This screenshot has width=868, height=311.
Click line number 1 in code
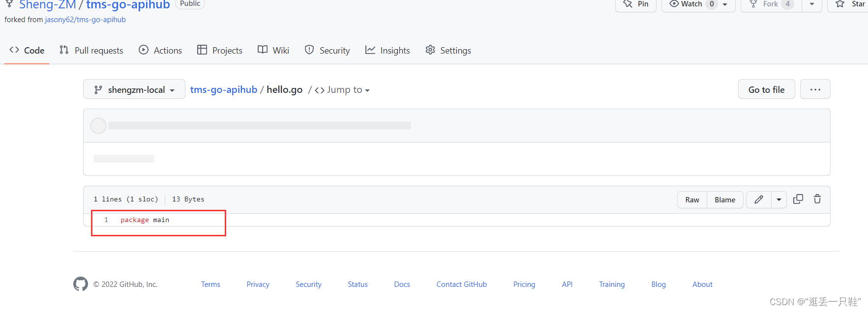(x=106, y=220)
